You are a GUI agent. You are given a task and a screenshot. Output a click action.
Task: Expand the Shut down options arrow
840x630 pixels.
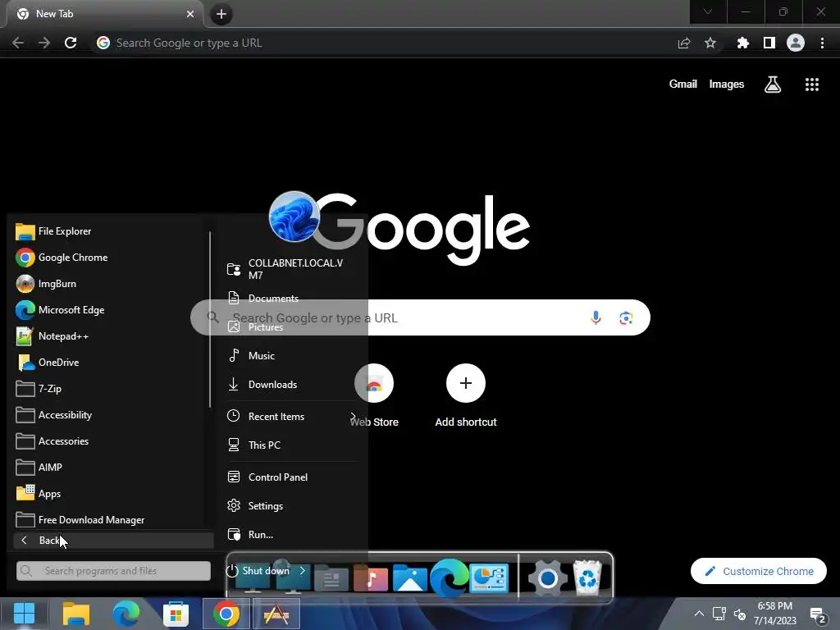[302, 571]
